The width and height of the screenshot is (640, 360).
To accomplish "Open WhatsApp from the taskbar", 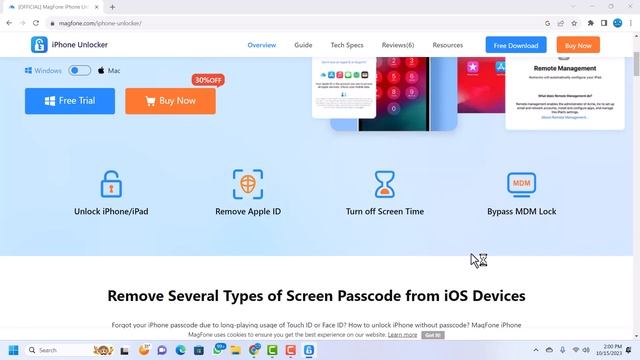I will click(218, 349).
